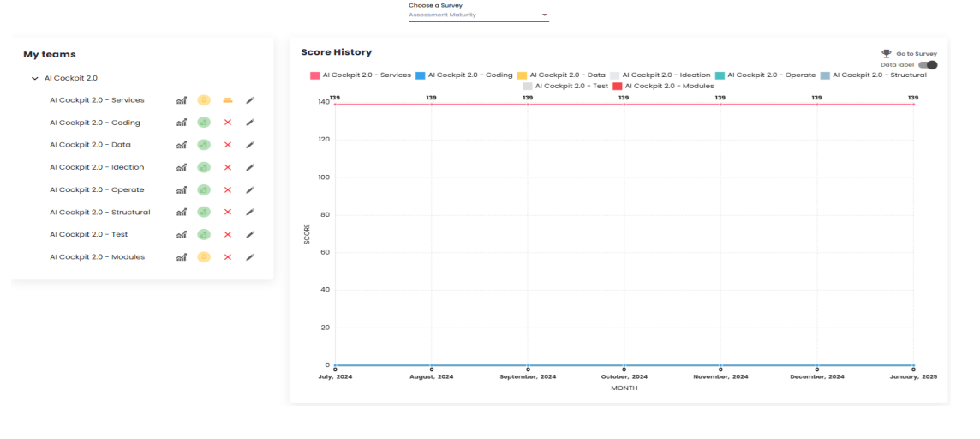This screenshot has height=439, width=980.
Task: Click Services pink legend color swatch
Action: (x=314, y=75)
